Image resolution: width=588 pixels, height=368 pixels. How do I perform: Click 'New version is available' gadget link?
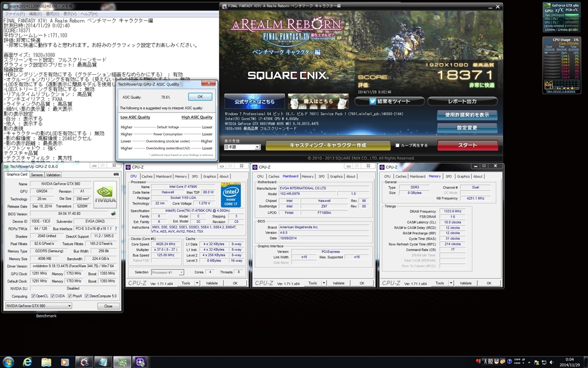point(560,91)
